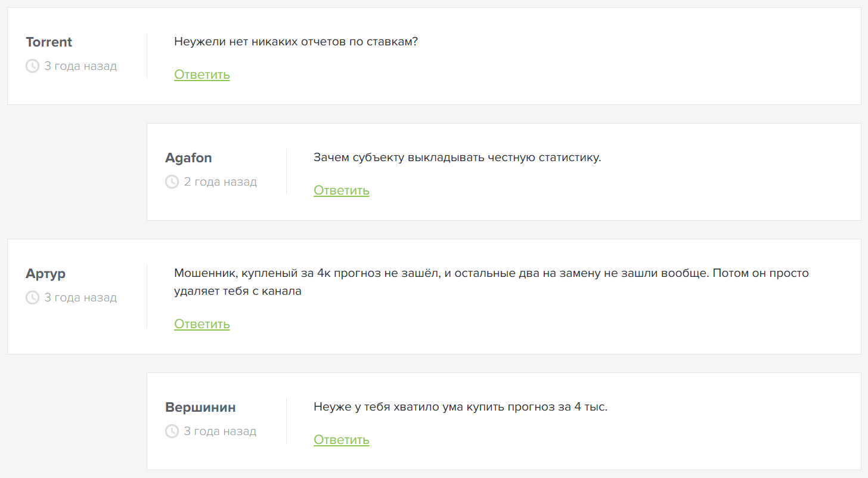
Task: Click the Артур author name
Action: coord(46,274)
